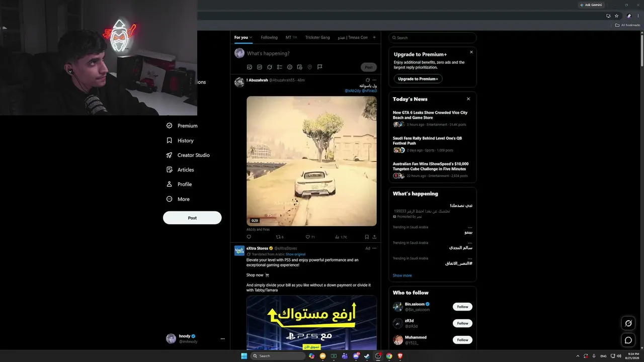Viewport: 644px width, 362px height.
Task: Schedule the post from the composer toolbar
Action: (299, 67)
